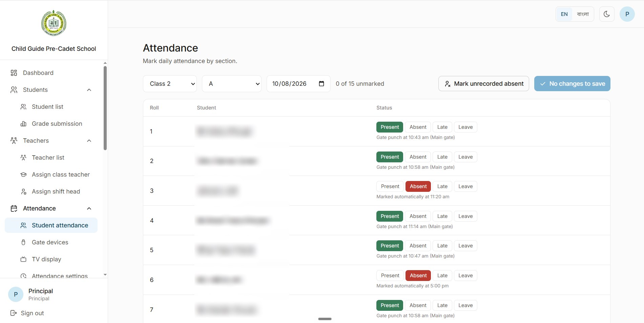Open the P profile avatar in header
The image size is (644, 323).
[x=627, y=14]
